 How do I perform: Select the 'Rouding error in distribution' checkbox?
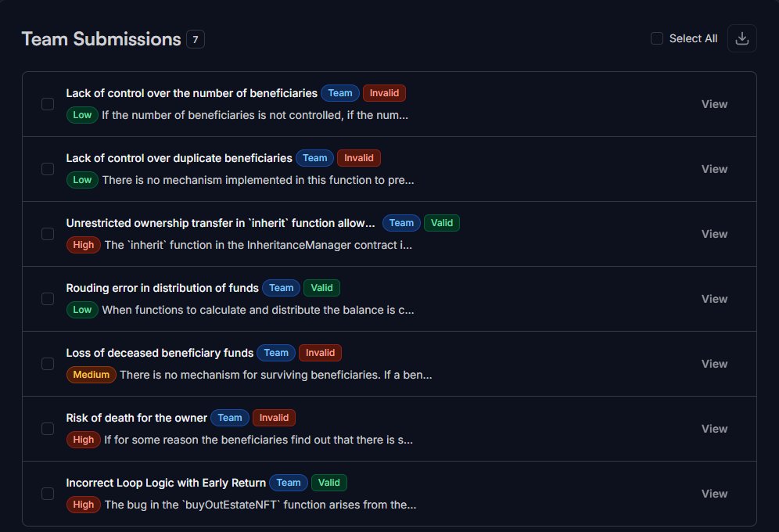point(48,299)
